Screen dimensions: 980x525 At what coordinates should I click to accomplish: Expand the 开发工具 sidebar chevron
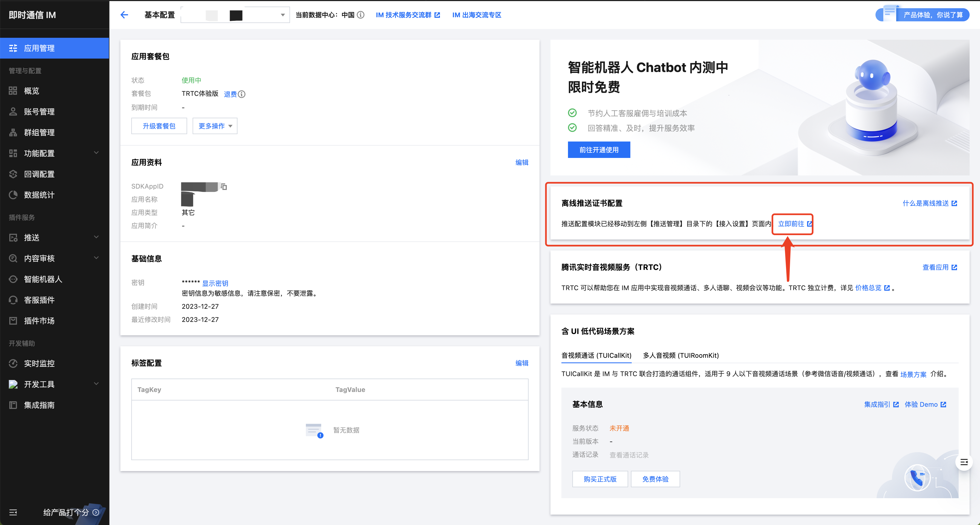click(x=96, y=384)
